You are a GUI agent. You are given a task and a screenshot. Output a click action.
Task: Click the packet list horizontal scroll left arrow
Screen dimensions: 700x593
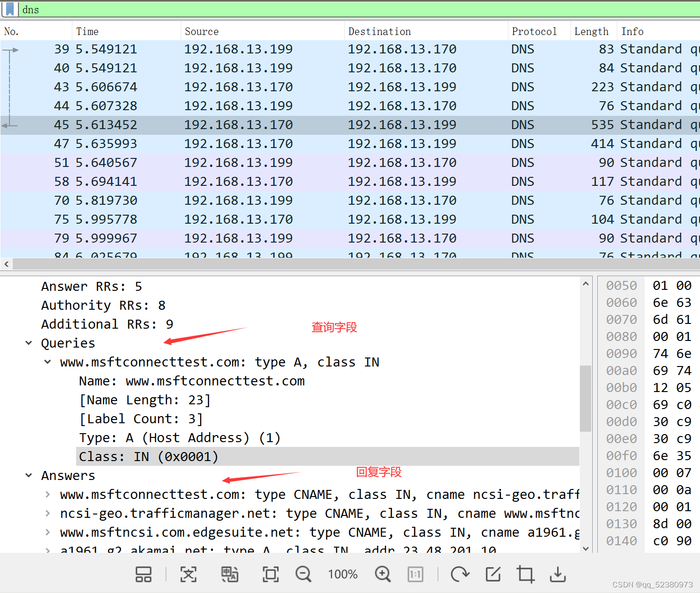click(6, 264)
